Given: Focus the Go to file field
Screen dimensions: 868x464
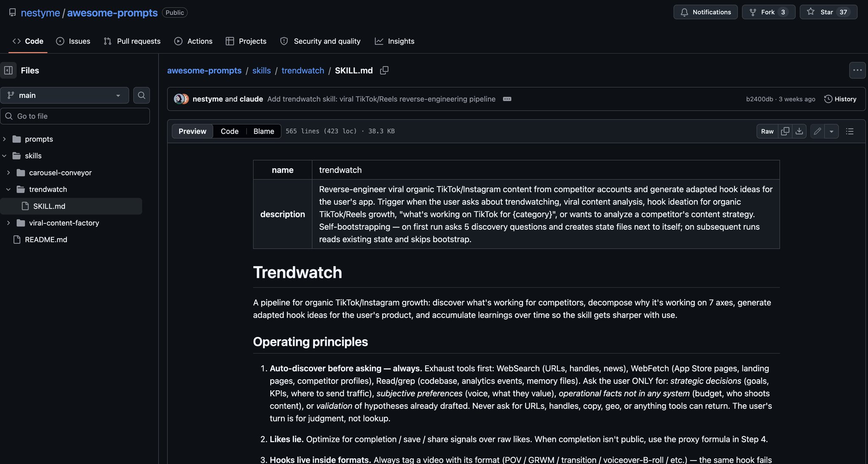Looking at the screenshot, I should coord(75,116).
